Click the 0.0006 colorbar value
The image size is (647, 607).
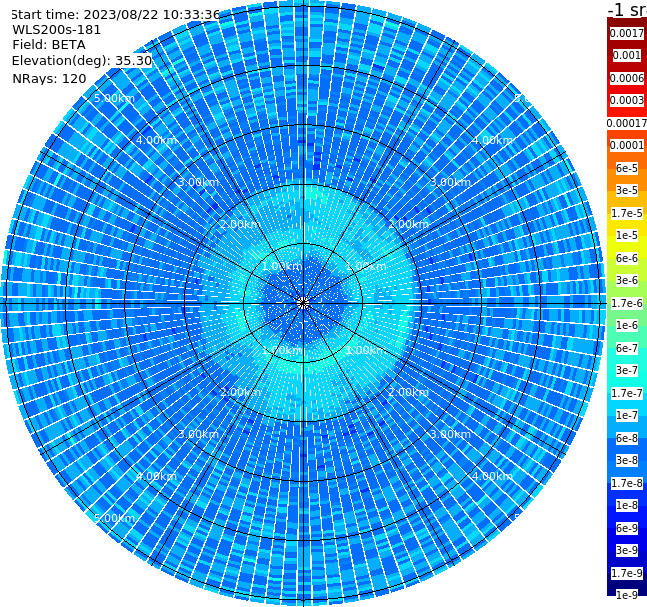[627, 78]
